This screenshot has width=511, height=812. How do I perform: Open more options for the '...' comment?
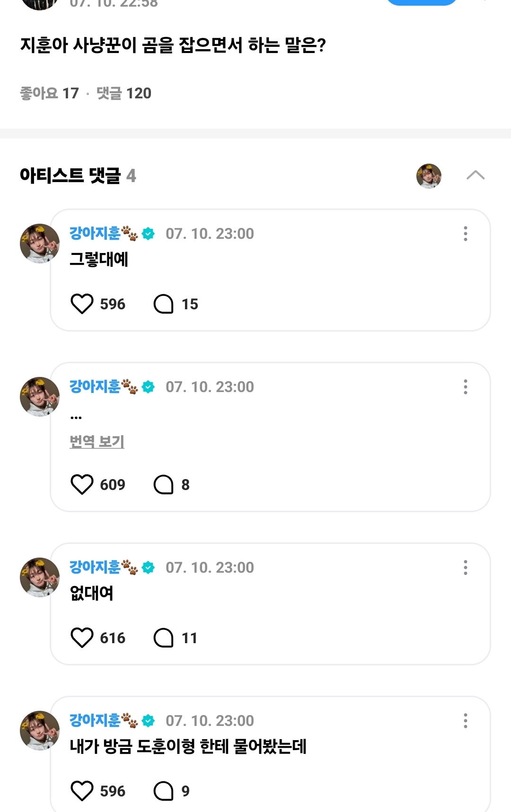466,387
